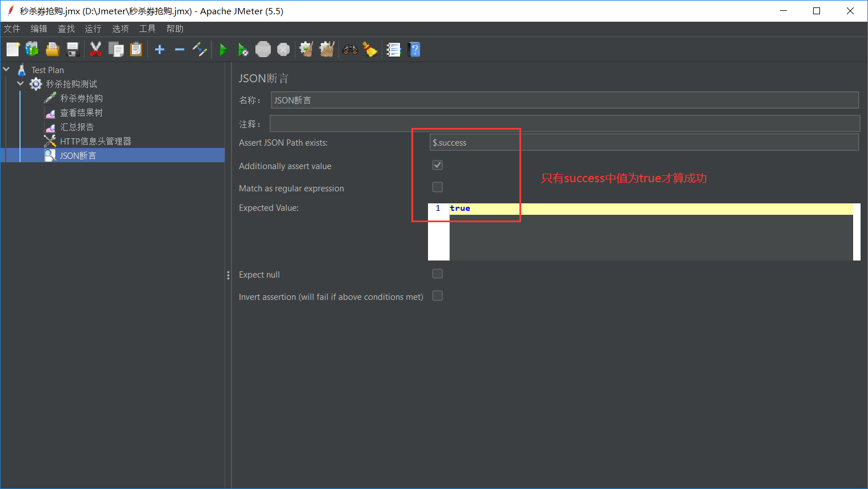
Task: Select HTTP信息头管理器 in the tree
Action: 95,141
